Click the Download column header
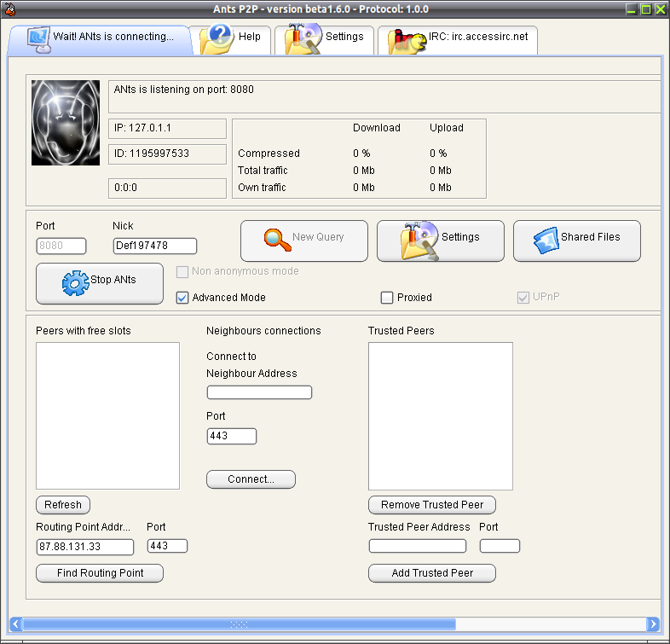Viewport: 670px width, 644px height. click(x=377, y=128)
